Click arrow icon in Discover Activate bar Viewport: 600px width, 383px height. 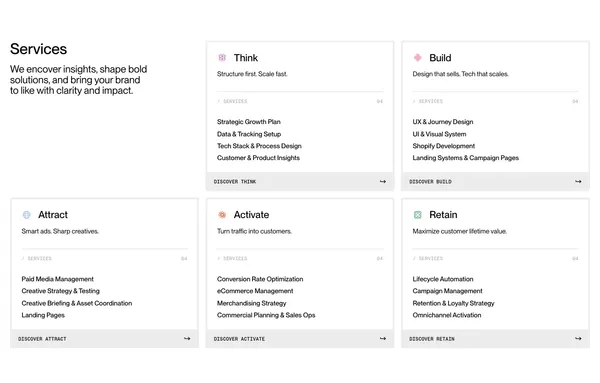pyautogui.click(x=383, y=339)
